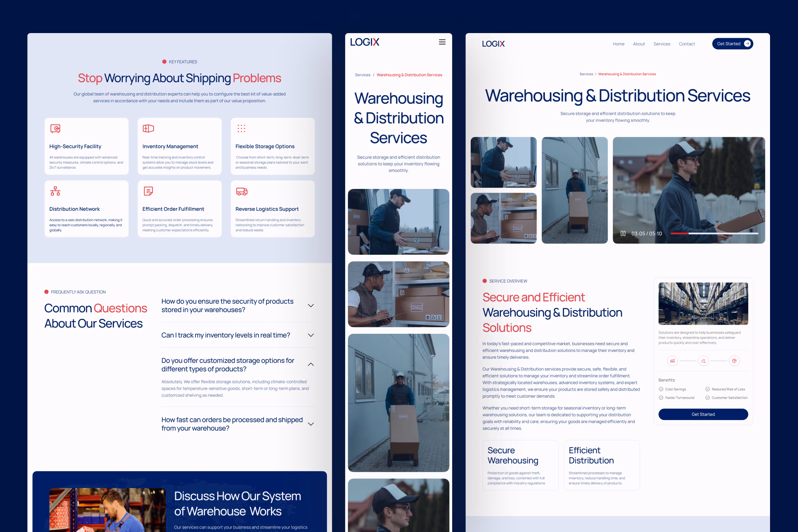Click the warehouse aisle thumbnail image
The height and width of the screenshot is (532, 798).
[703, 304]
